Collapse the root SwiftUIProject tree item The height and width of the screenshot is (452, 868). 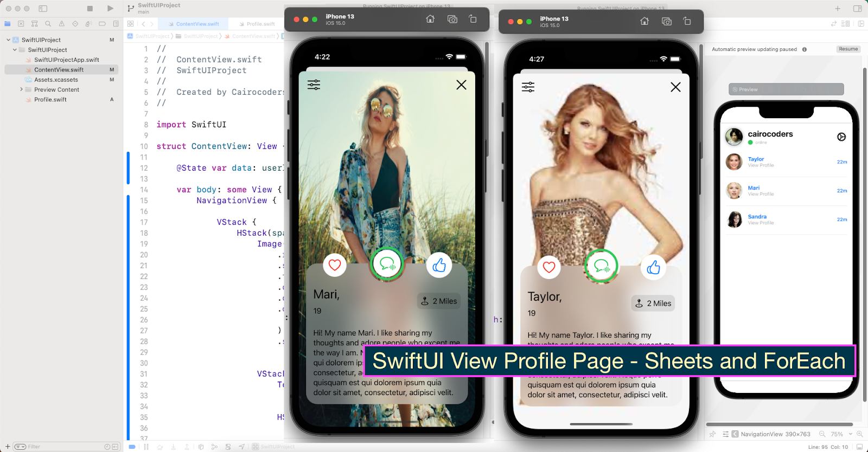click(x=8, y=40)
